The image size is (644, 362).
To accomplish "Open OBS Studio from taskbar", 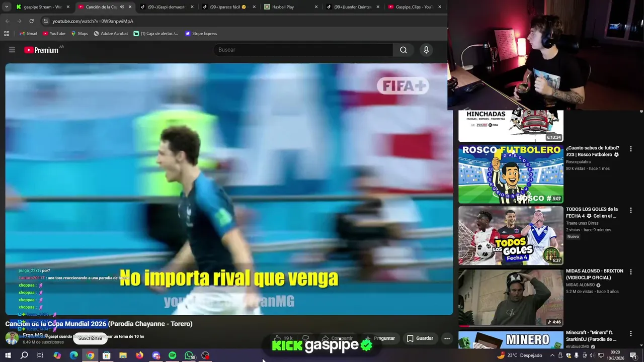I will (205, 355).
